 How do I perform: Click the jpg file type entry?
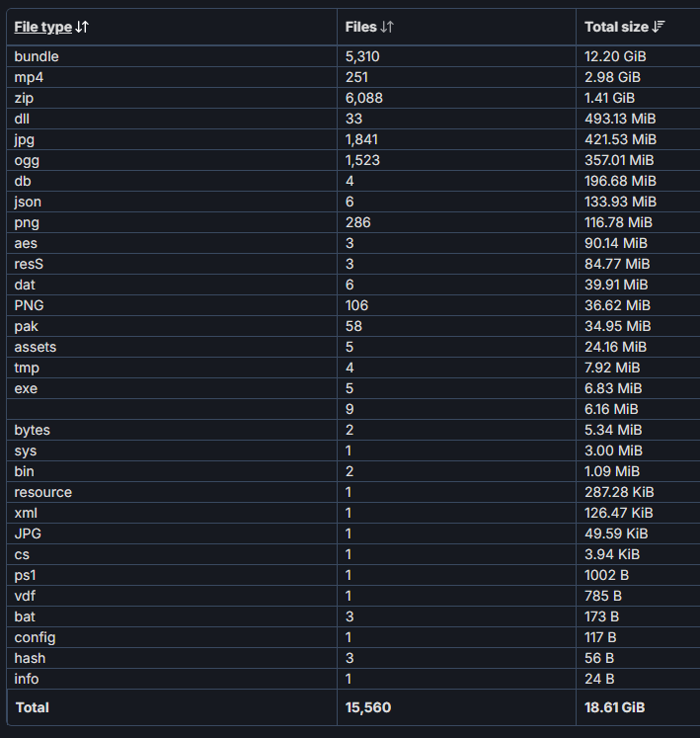pyautogui.click(x=24, y=139)
